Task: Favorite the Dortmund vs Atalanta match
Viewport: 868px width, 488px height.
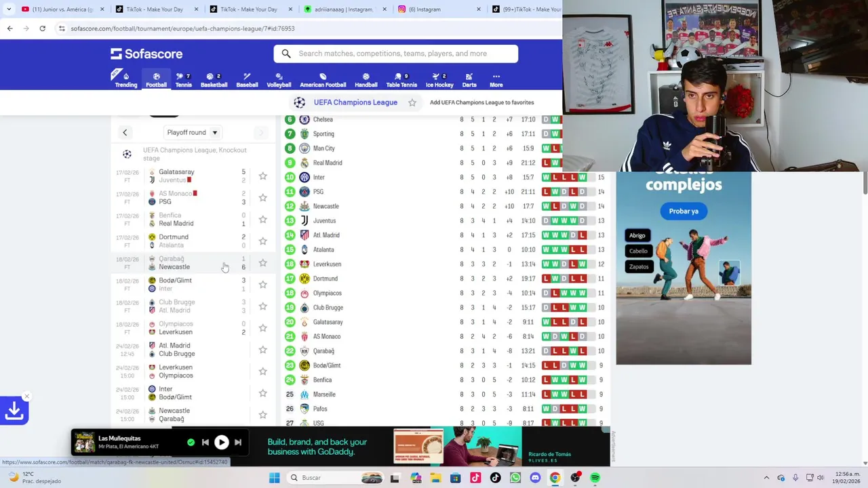Action: [262, 241]
